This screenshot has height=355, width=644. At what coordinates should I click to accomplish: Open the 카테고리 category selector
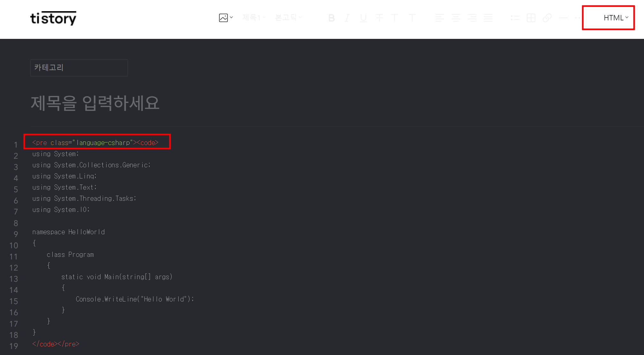[79, 68]
